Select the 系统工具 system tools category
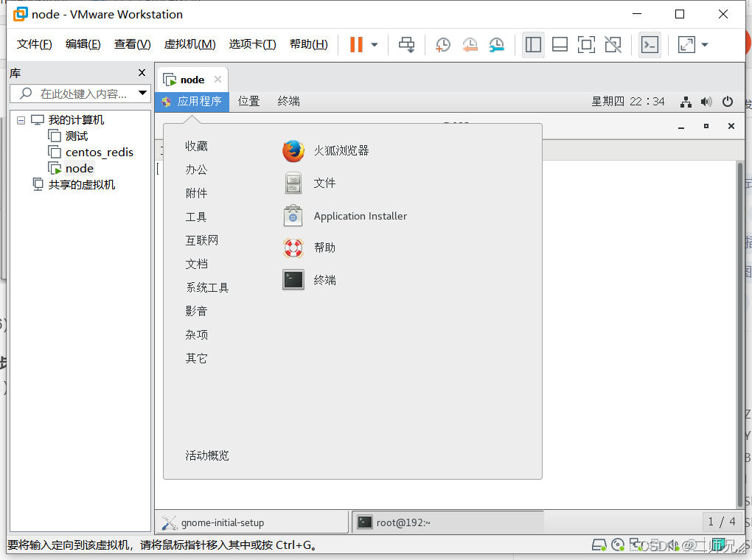Viewport: 752px width, 560px height. pos(207,287)
